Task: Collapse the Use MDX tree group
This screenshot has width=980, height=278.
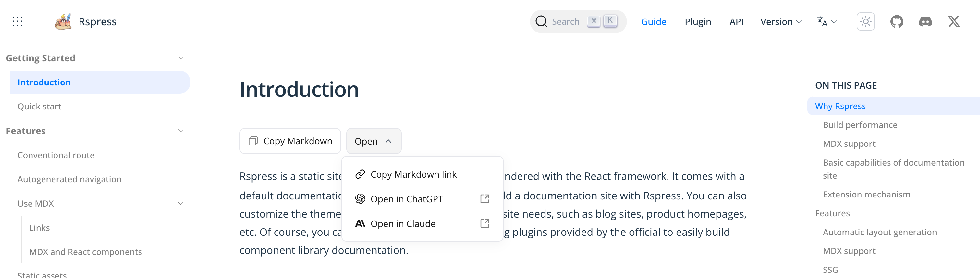Action: [x=181, y=203]
